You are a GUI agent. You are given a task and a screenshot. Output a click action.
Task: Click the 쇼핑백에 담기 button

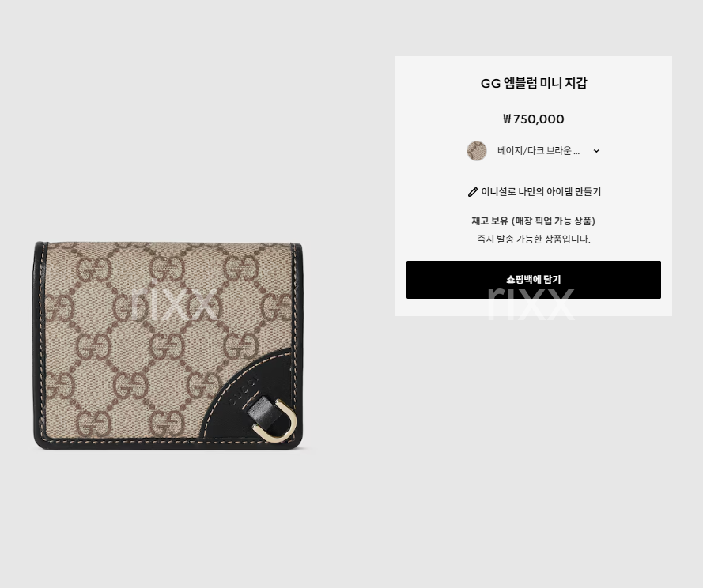[534, 280]
